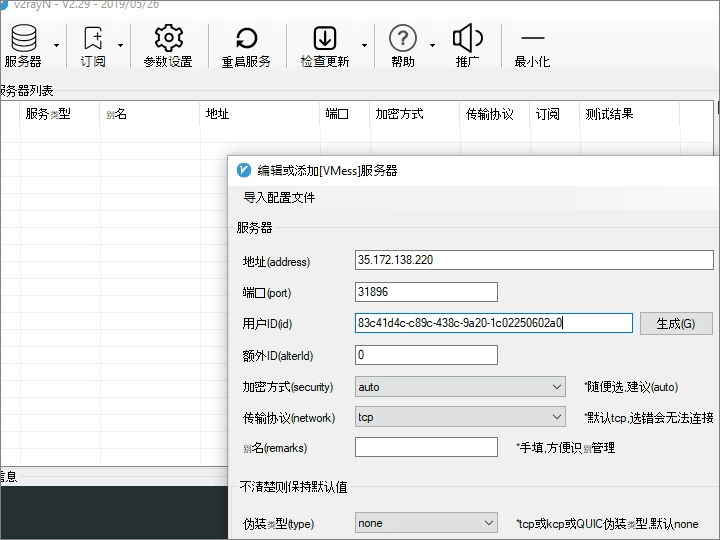The width and height of the screenshot is (720, 540).
Task: Click the 订阅 subscription bookmark icon
Action: click(x=93, y=38)
